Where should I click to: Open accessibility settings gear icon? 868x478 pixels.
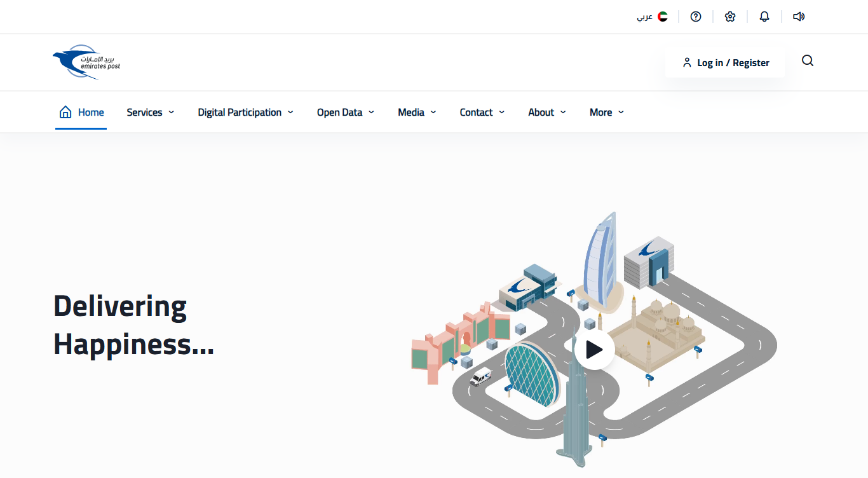tap(730, 17)
